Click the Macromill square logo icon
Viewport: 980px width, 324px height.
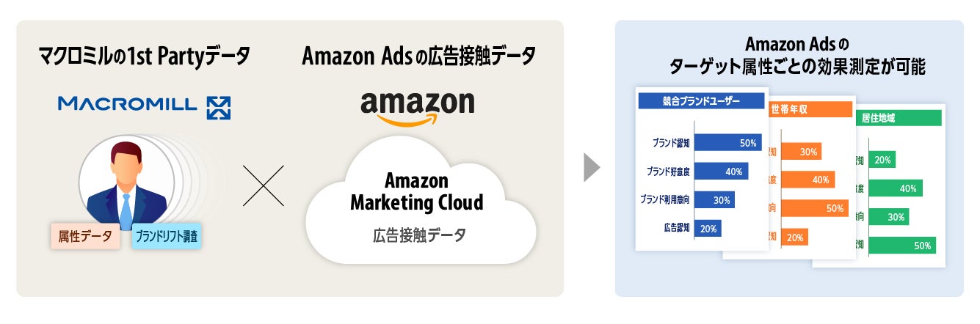point(219,106)
